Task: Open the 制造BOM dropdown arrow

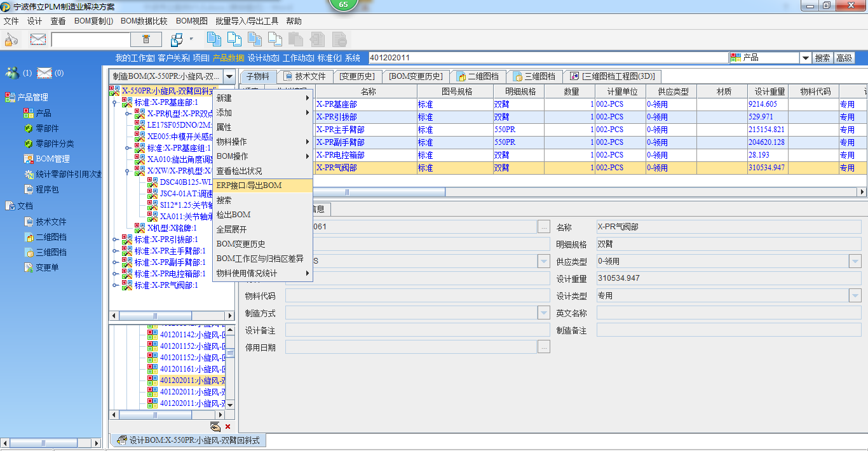Action: (229, 76)
